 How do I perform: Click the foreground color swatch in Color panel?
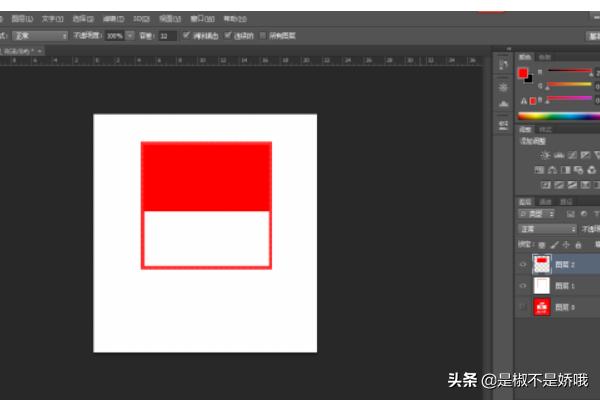522,73
